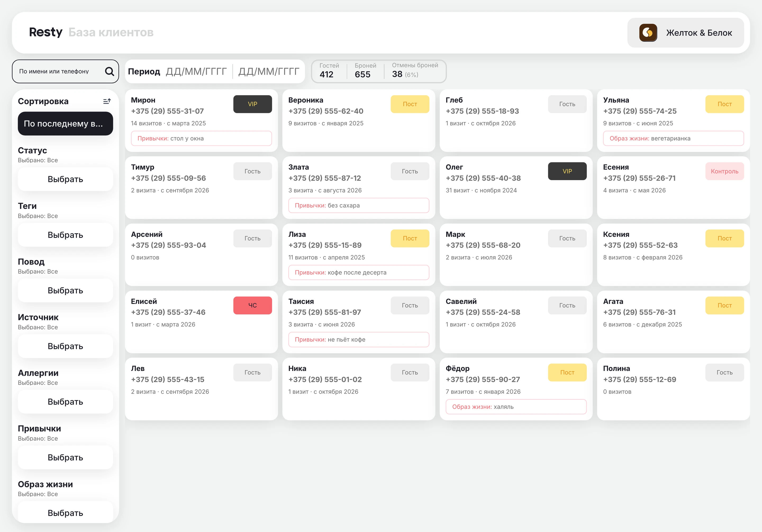Click the ЧС badge on Елисей's card
The image size is (762, 532).
[x=252, y=305]
